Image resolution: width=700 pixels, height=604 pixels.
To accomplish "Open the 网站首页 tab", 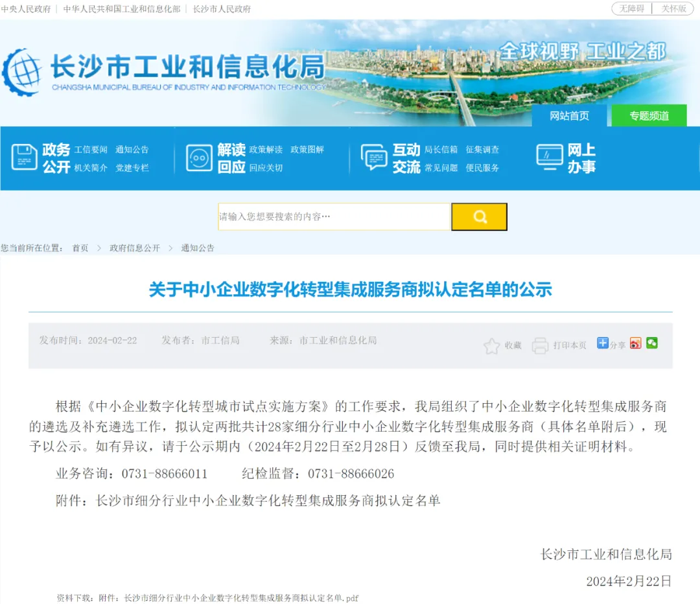I will (x=569, y=115).
